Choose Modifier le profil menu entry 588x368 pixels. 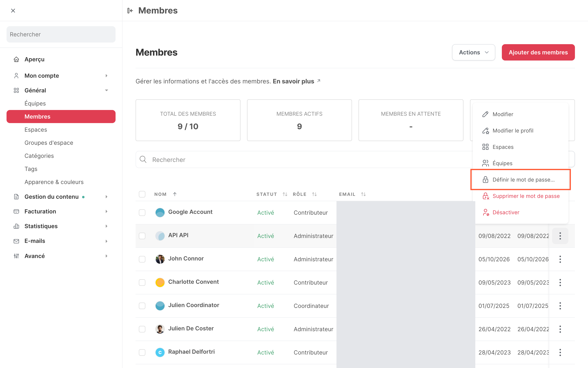[x=520, y=131]
